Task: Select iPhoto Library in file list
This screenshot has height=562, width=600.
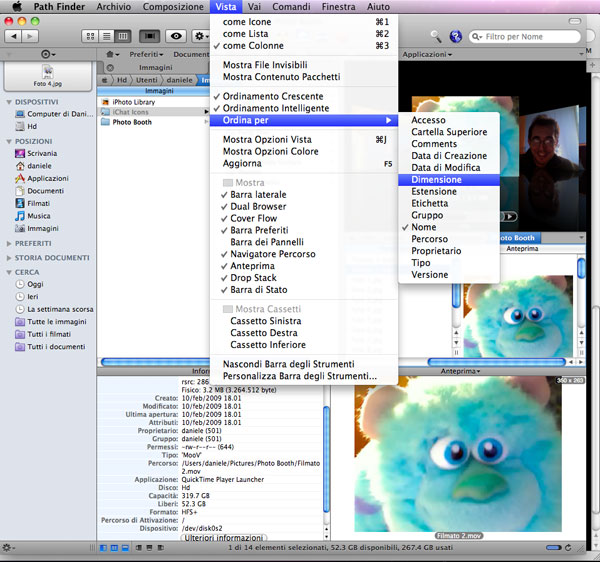Action: coord(129,102)
